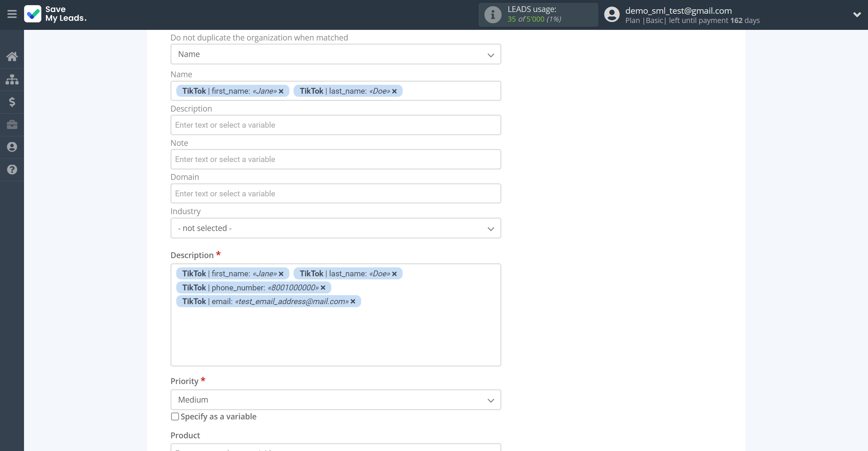
Task: Remove last_name tag from Name field
Action: 394,91
